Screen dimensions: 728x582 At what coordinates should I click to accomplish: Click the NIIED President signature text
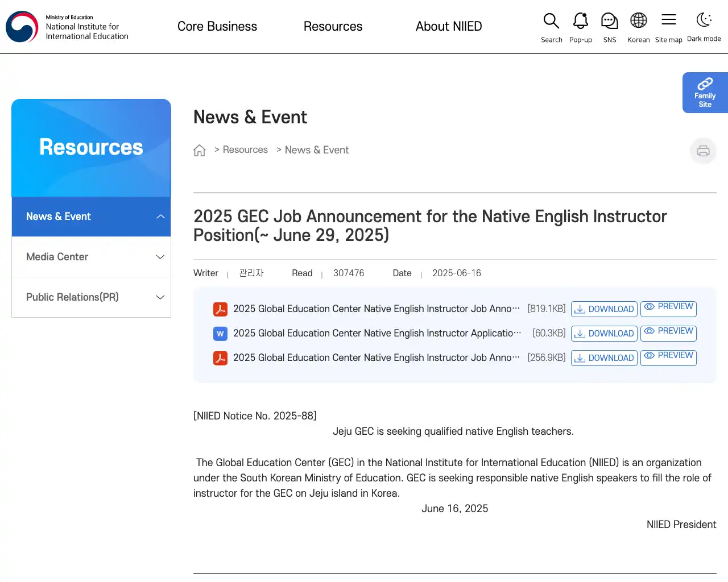tap(681, 525)
